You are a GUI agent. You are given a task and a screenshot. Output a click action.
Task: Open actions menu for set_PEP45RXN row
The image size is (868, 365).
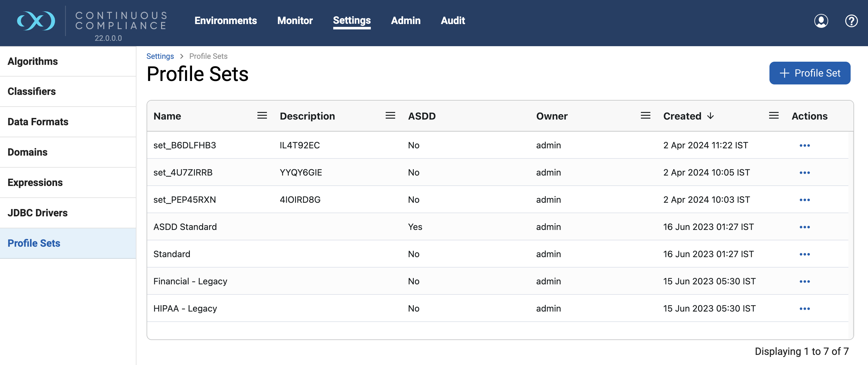pos(805,199)
